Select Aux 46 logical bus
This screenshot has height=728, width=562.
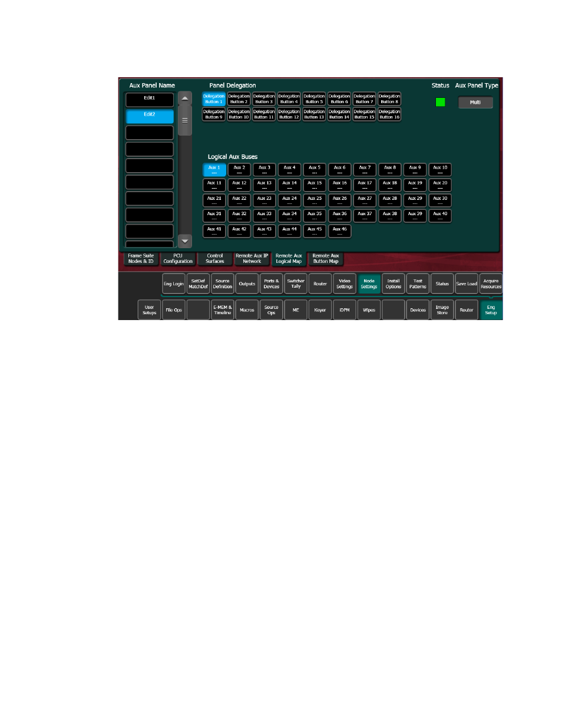tap(339, 231)
